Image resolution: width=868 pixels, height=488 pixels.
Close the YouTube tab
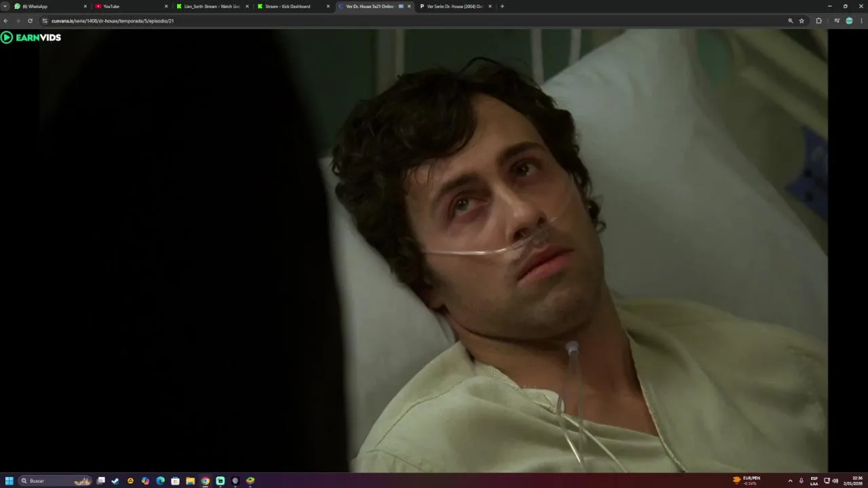pos(166,6)
